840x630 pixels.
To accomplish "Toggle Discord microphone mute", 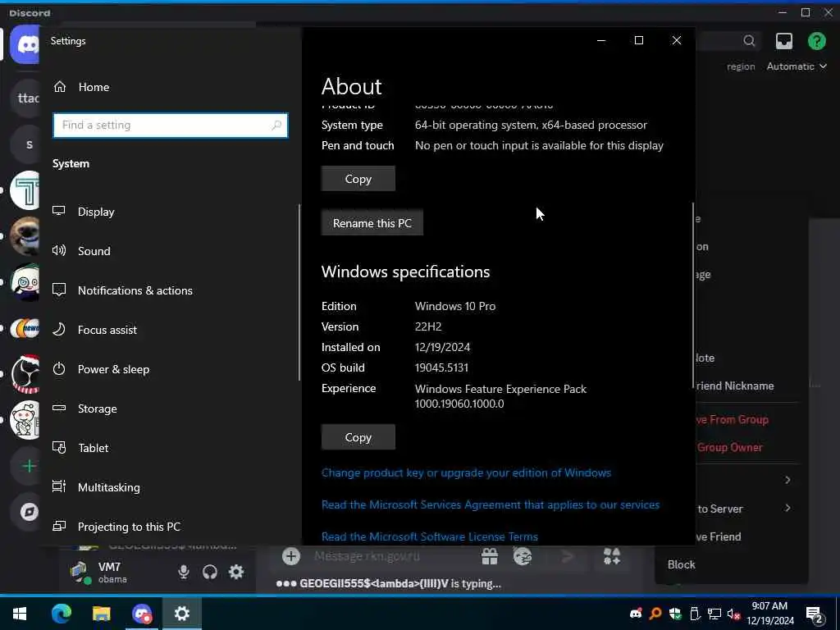I will (184, 572).
